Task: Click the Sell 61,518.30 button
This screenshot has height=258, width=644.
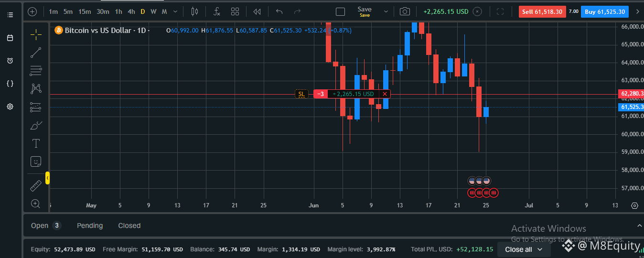Action: coord(542,11)
